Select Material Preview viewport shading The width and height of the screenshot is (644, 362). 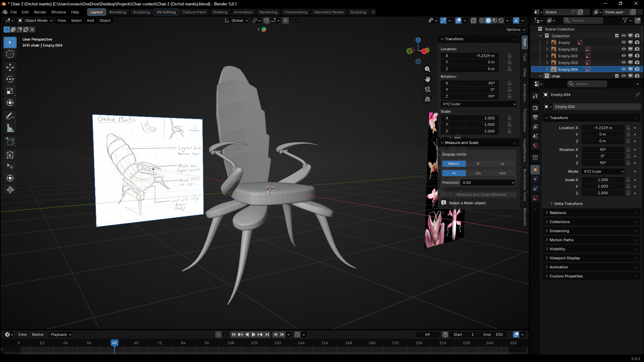point(495,20)
